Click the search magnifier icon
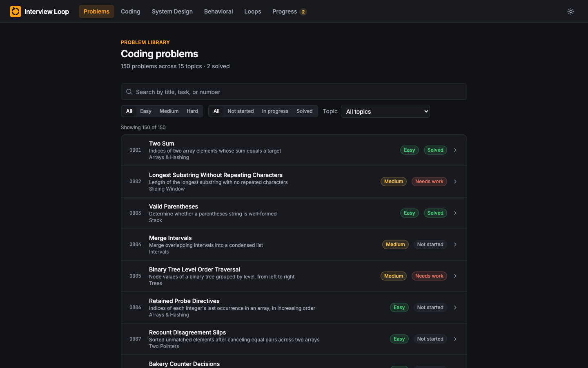Image resolution: width=588 pixels, height=368 pixels. point(129,92)
